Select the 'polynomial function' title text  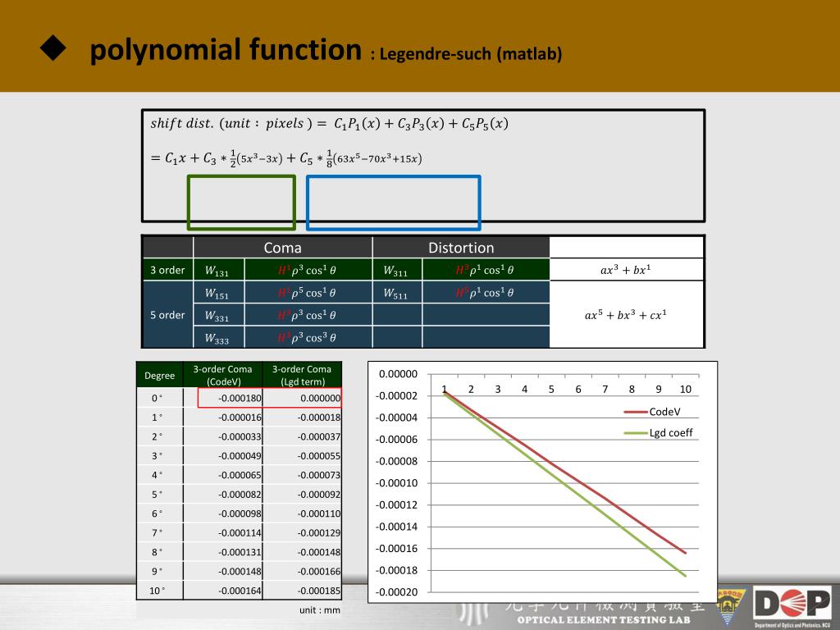(226, 50)
